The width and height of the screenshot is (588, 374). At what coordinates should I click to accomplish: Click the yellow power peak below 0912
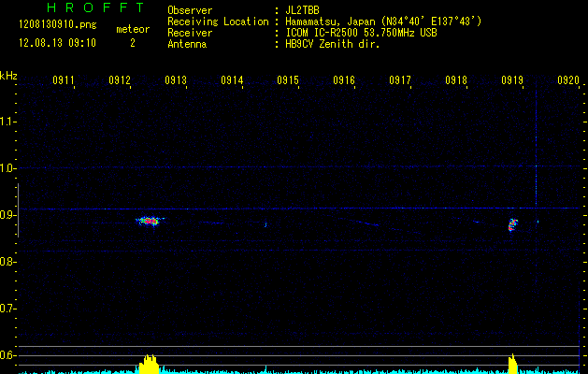(x=148, y=365)
